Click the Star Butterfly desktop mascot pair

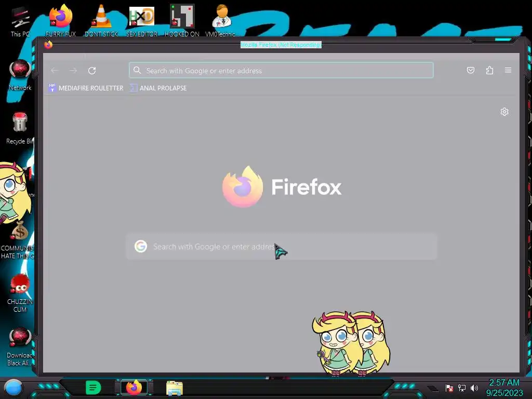click(351, 343)
